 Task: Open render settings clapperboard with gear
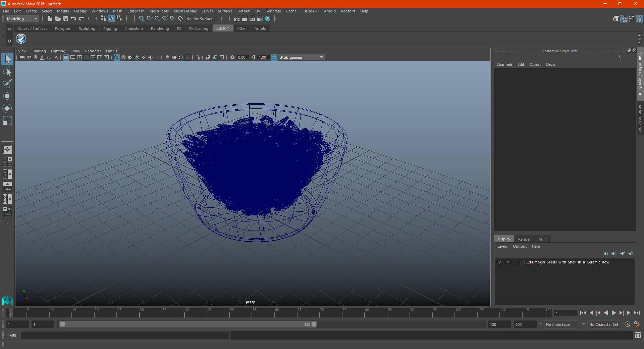coord(260,19)
